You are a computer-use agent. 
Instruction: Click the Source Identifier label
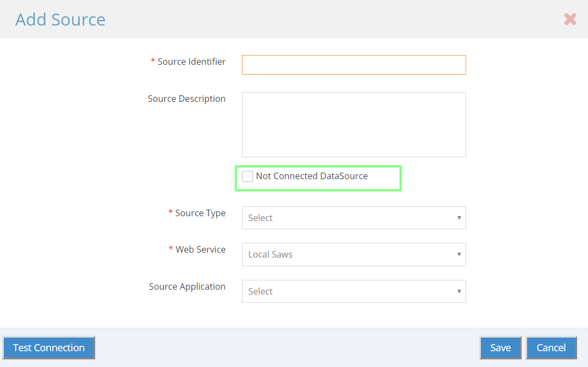[x=191, y=62]
